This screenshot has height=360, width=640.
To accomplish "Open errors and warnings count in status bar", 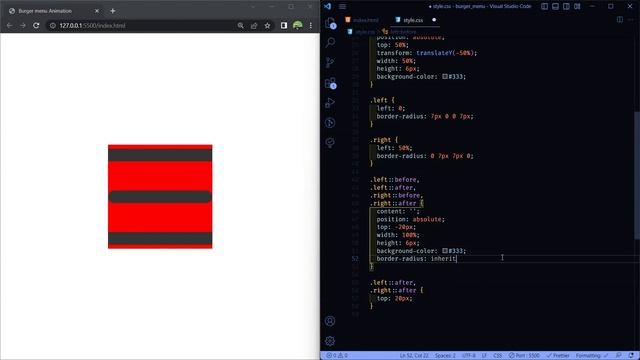I will pos(337,356).
